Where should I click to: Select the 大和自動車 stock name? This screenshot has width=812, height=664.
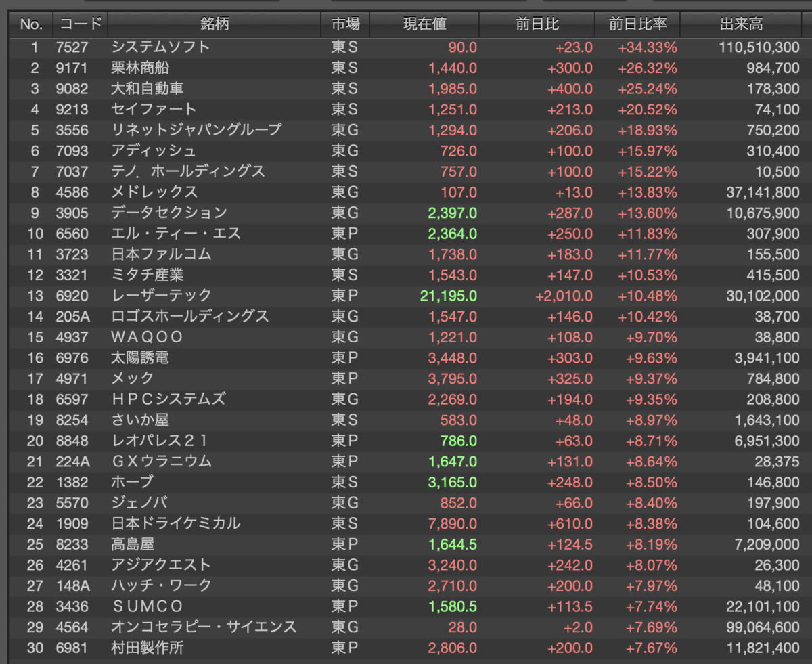pos(147,89)
